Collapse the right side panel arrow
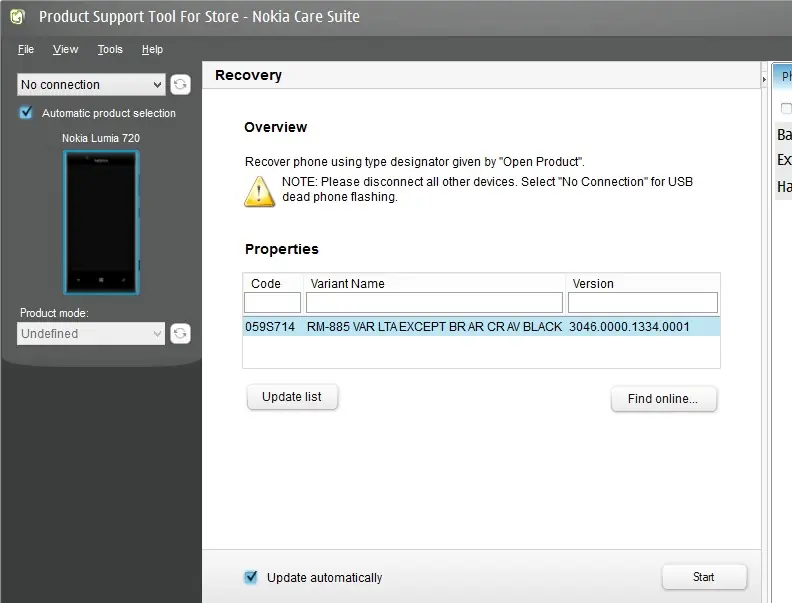Image resolution: width=792 pixels, height=603 pixels. tap(764, 79)
